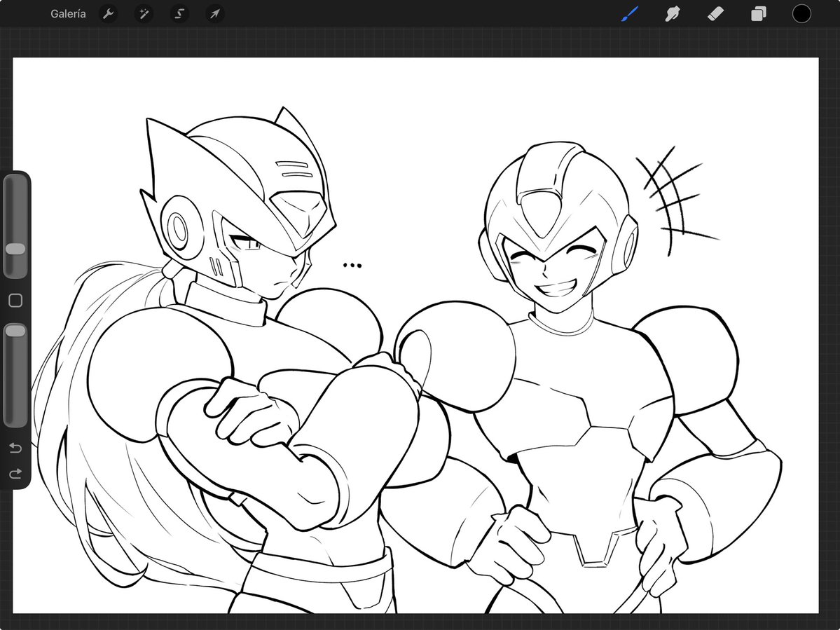The image size is (840, 630).
Task: Select the Smudge tool
Action: point(673,14)
